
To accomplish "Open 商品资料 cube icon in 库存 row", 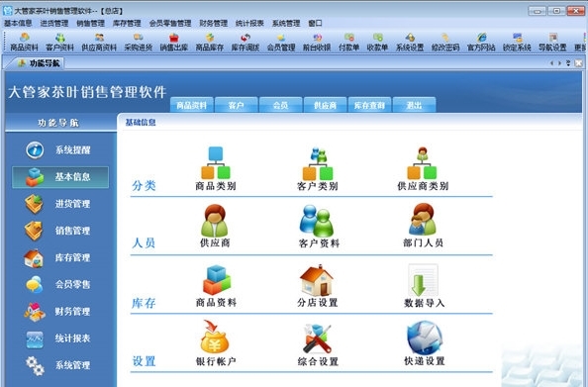I will tap(217, 286).
